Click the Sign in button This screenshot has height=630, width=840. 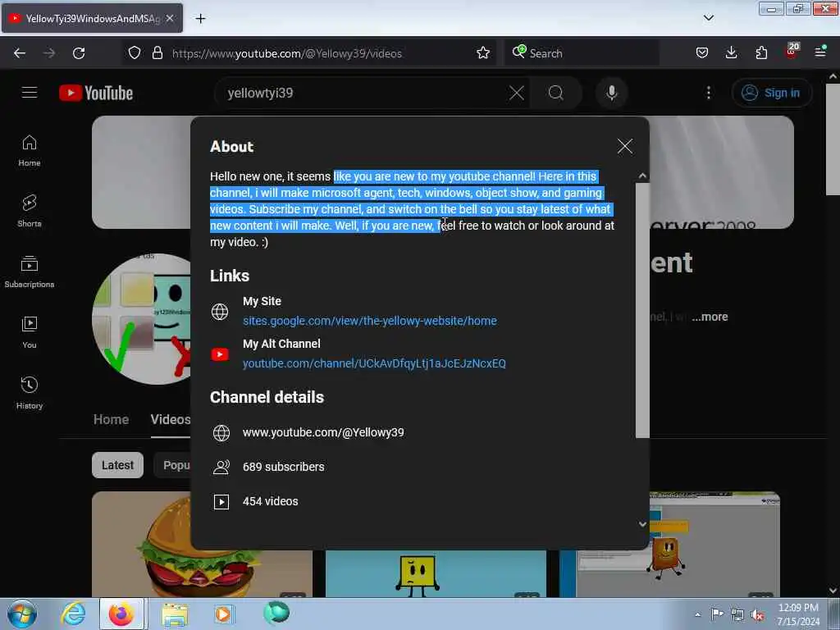(771, 93)
